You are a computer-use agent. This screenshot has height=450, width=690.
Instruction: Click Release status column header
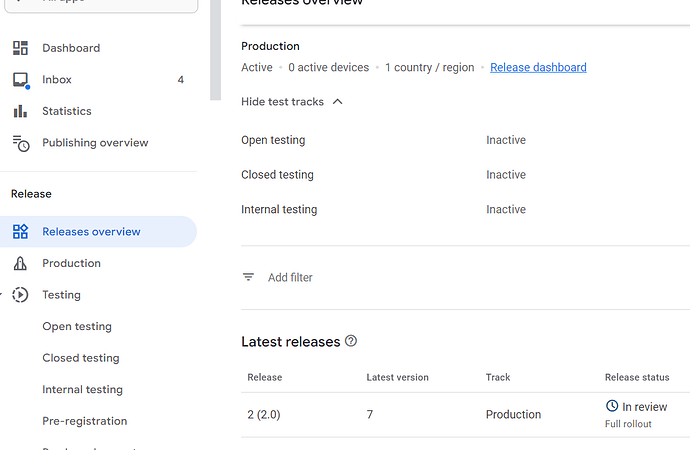coord(637,377)
